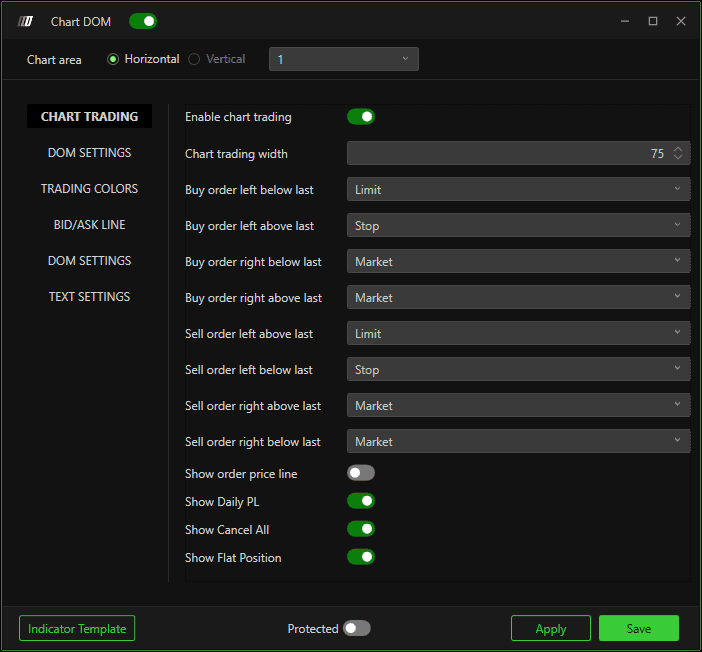Click the Chart area label
Image resolution: width=702 pixels, height=652 pixels.
(54, 60)
